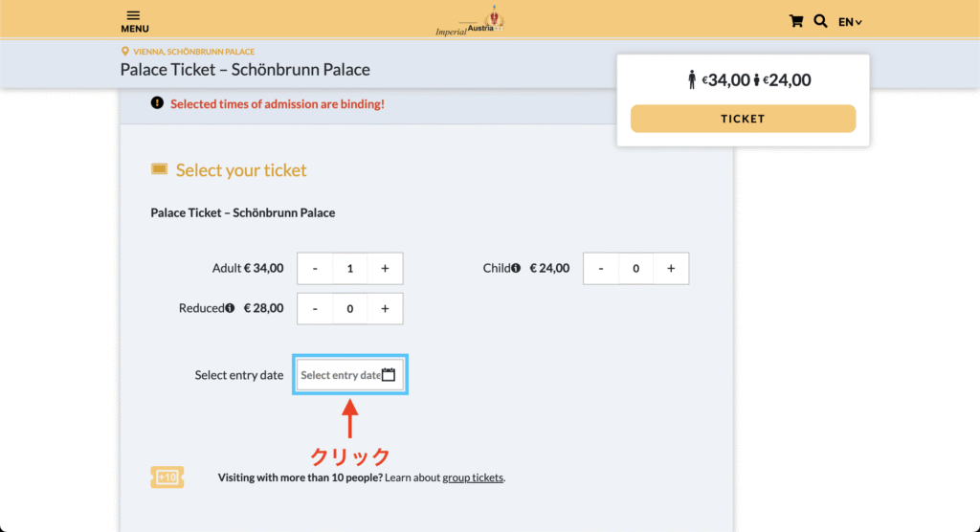Click the Vienna, Schönbrunn Palace breadcrumb
Image resolution: width=980 pixels, height=532 pixels.
[x=193, y=52]
